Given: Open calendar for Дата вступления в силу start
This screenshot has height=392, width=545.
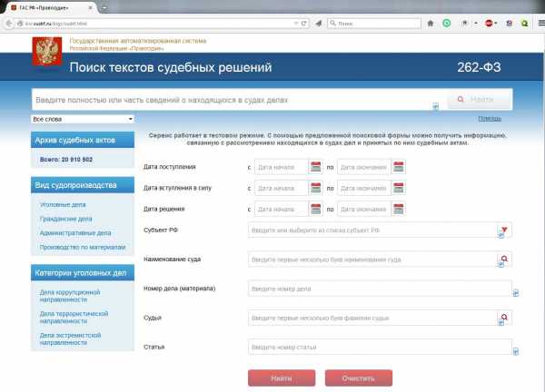Looking at the screenshot, I should (x=315, y=188).
